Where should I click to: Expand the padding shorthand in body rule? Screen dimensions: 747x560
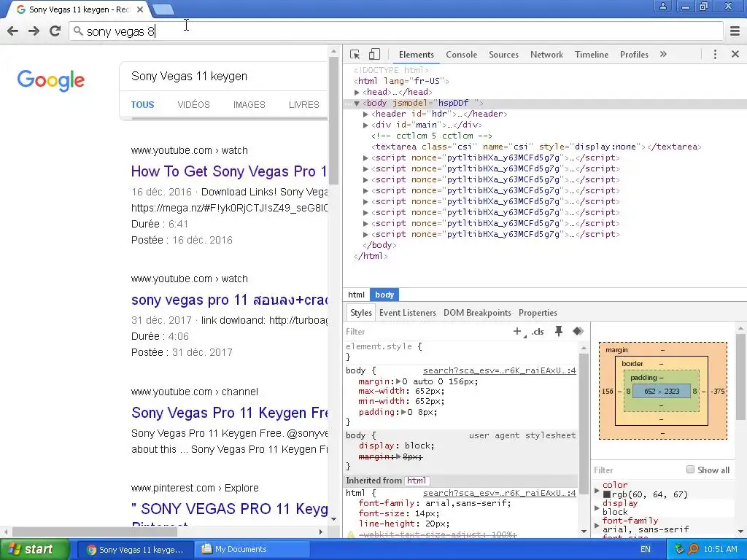[403, 413]
